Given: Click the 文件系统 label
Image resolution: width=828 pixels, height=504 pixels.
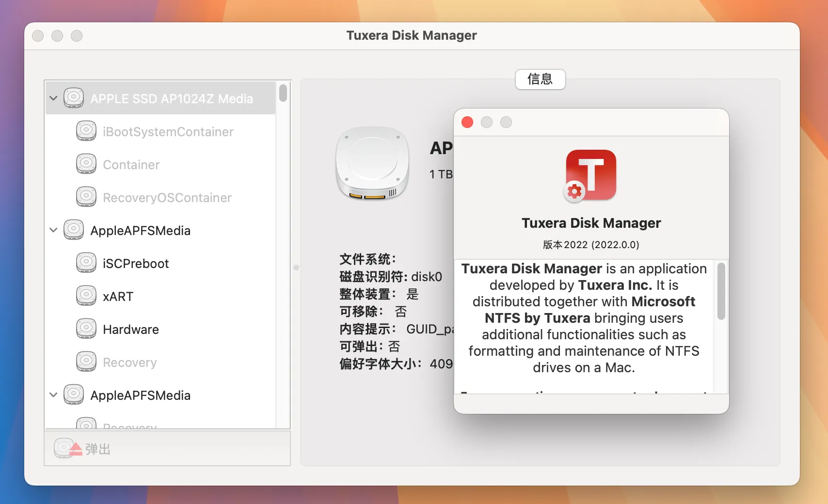Looking at the screenshot, I should [x=368, y=259].
